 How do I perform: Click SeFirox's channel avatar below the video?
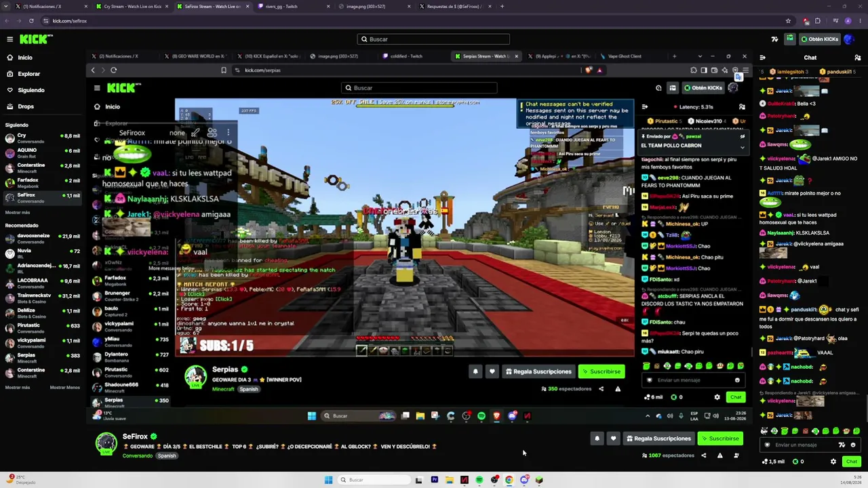coord(106,443)
